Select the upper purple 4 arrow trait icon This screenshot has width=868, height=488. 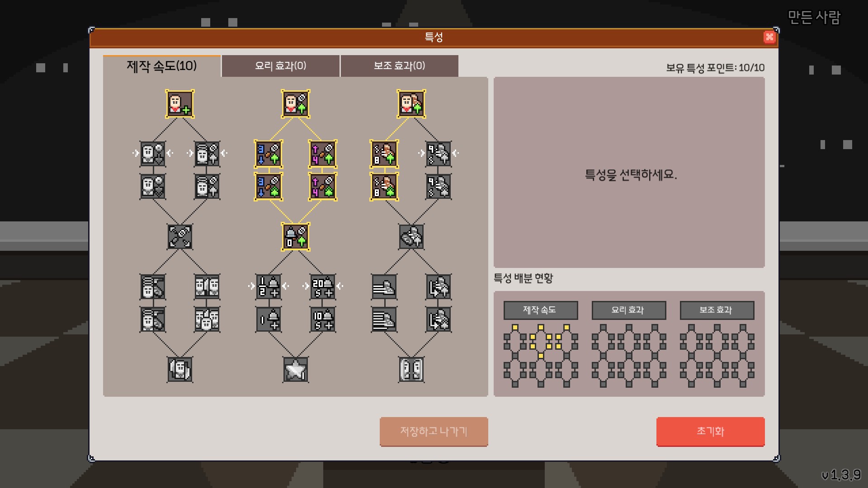point(323,154)
